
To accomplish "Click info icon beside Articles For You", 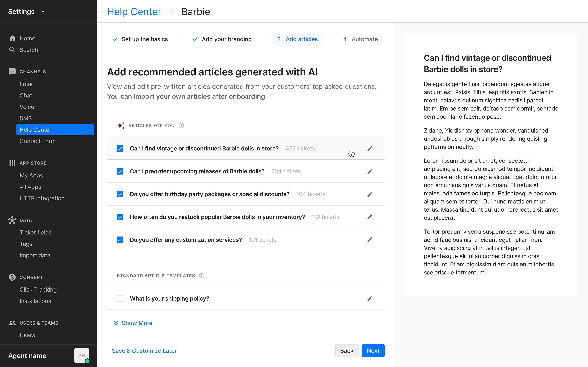I will [x=181, y=126].
